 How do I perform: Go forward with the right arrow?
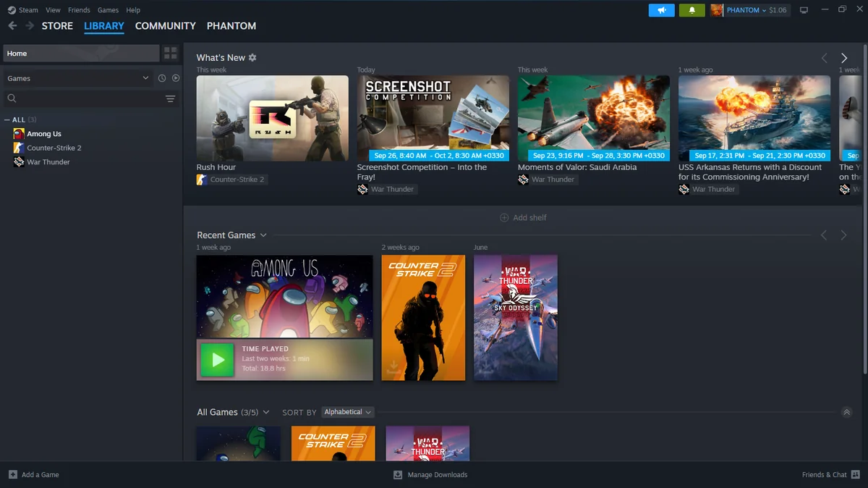pos(30,25)
